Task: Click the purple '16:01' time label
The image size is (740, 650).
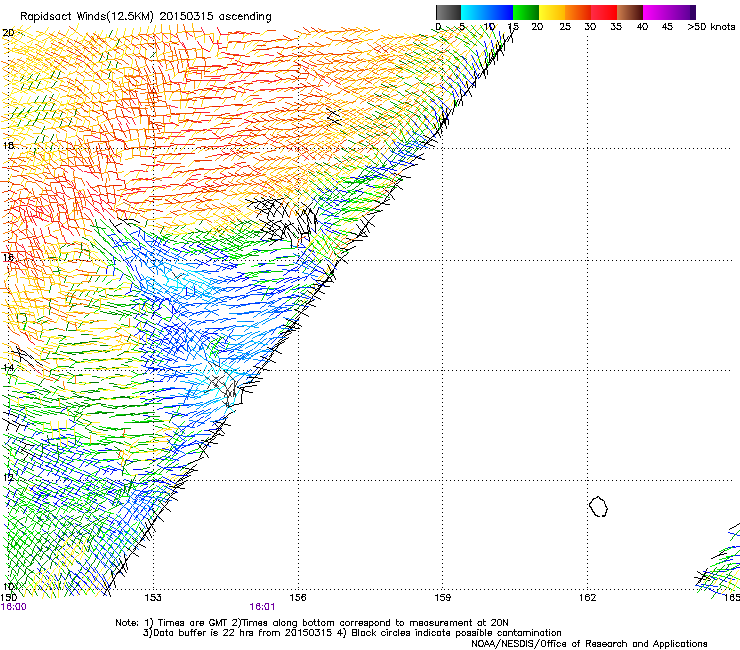Action: pos(262,607)
